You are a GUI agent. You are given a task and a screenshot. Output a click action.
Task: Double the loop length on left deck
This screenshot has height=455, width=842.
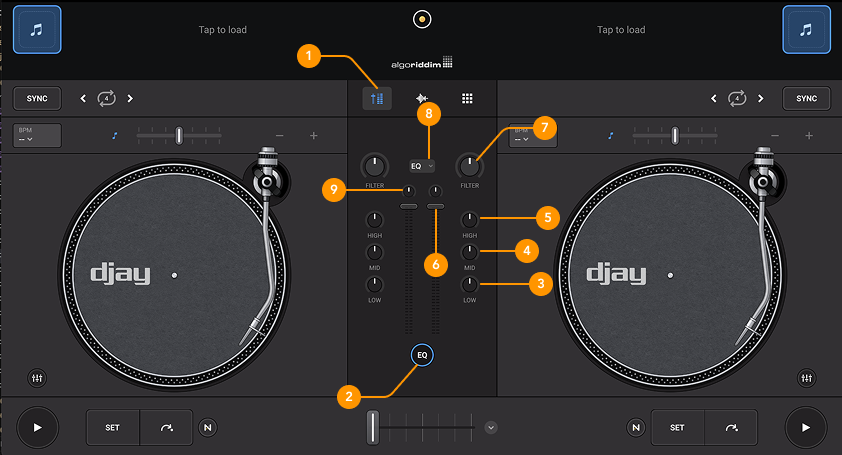tap(130, 98)
